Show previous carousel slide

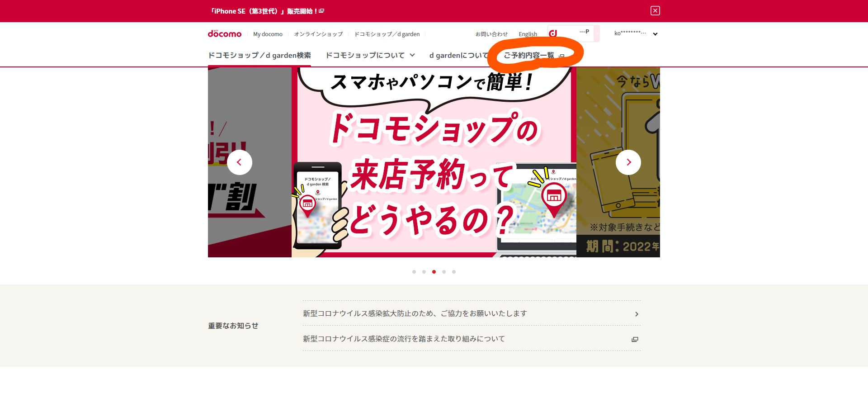pyautogui.click(x=240, y=162)
